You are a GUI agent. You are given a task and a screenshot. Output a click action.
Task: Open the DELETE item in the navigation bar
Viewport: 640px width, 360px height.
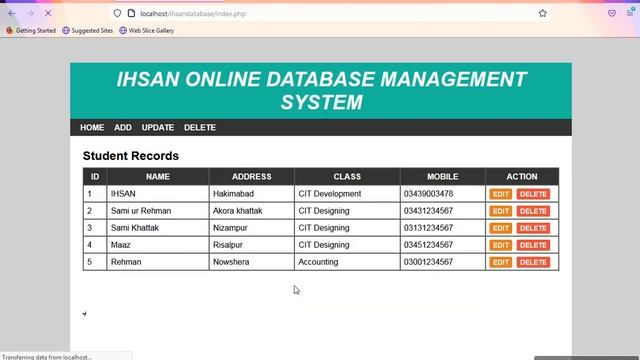200,128
